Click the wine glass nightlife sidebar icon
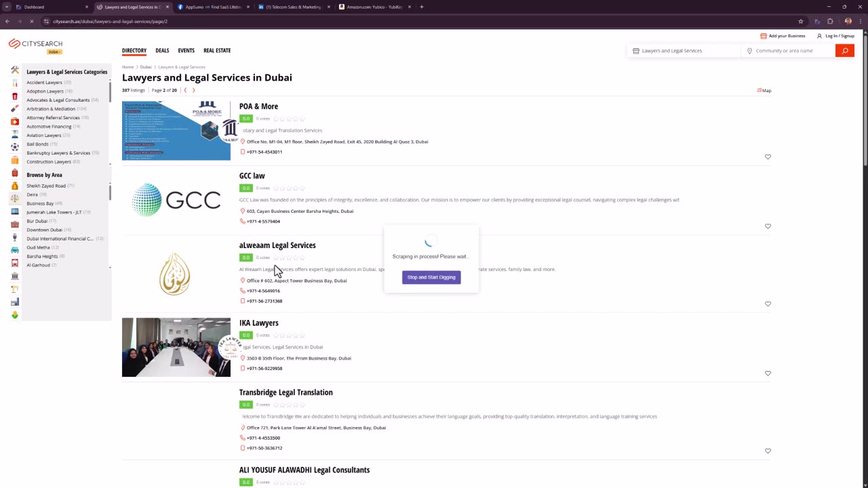The height and width of the screenshot is (488, 868). (x=15, y=237)
